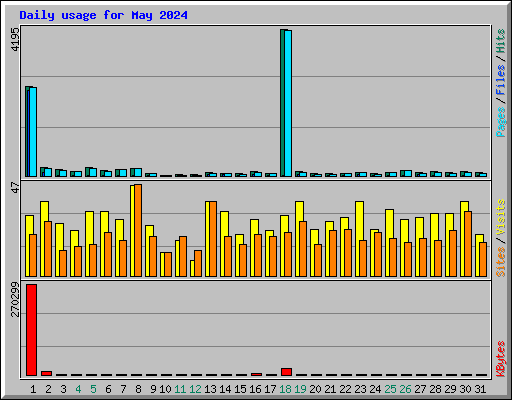Click the cyan hits bar for day 1
512x400 pixels.
point(33,132)
